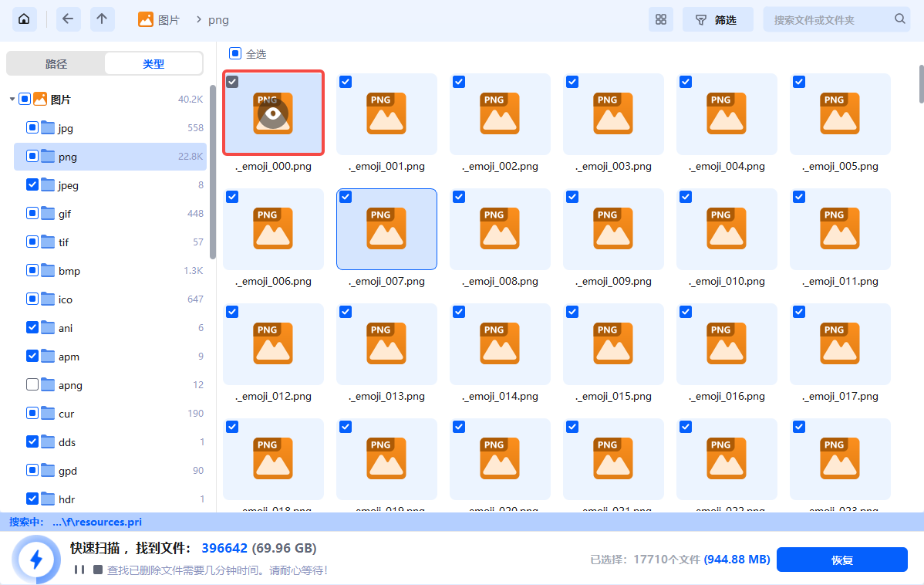Click the _emoji_008.png file name
The width and height of the screenshot is (924, 585).
point(500,281)
